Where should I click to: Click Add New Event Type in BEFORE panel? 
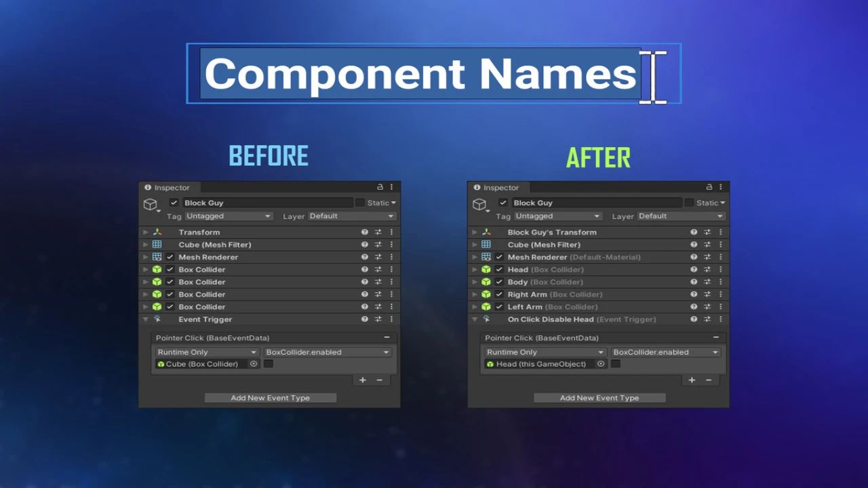pyautogui.click(x=270, y=398)
